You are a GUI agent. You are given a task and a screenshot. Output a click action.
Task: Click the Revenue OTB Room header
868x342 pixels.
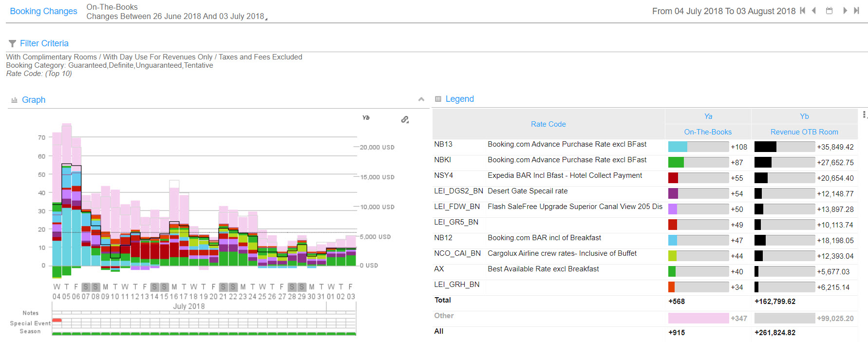(804, 132)
